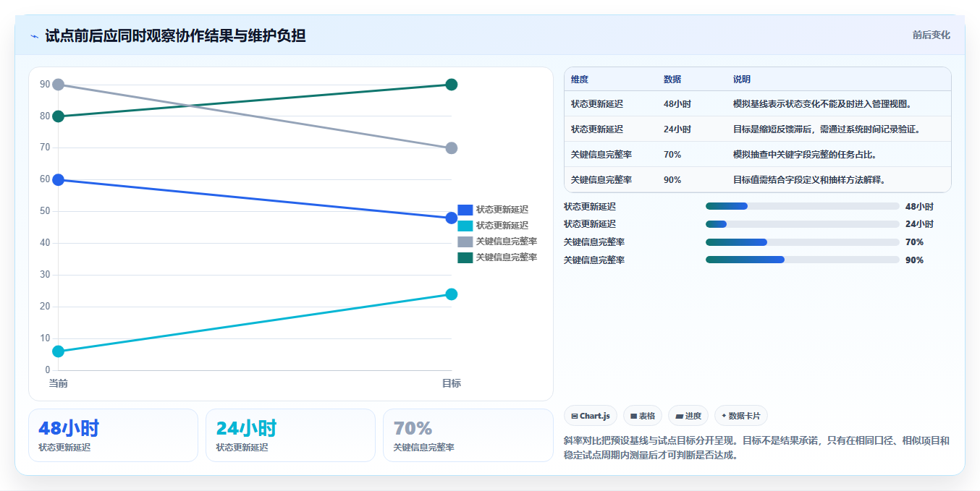This screenshot has width=980, height=491.
Task: Click the 90 y-axis tick label
Action: click(x=45, y=85)
